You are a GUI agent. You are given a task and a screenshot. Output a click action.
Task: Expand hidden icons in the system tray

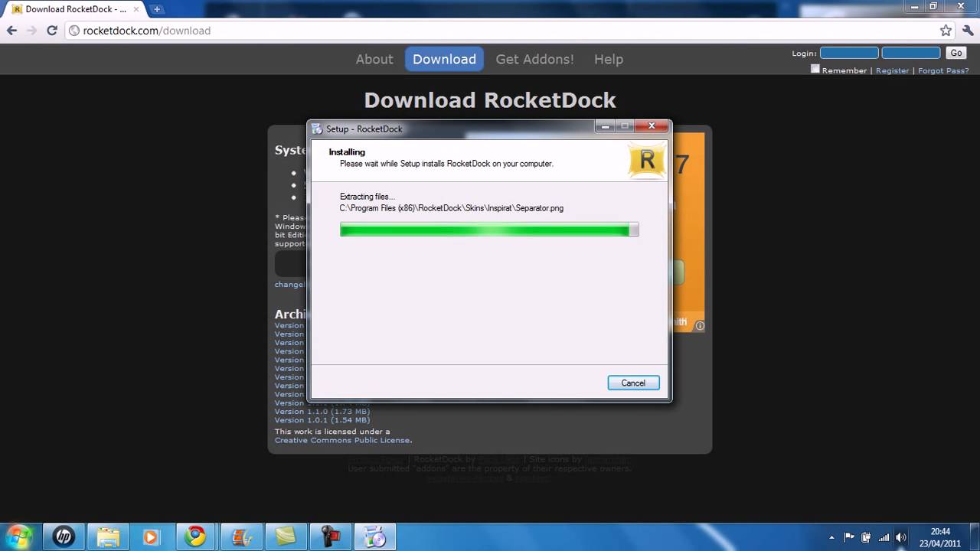pyautogui.click(x=831, y=537)
